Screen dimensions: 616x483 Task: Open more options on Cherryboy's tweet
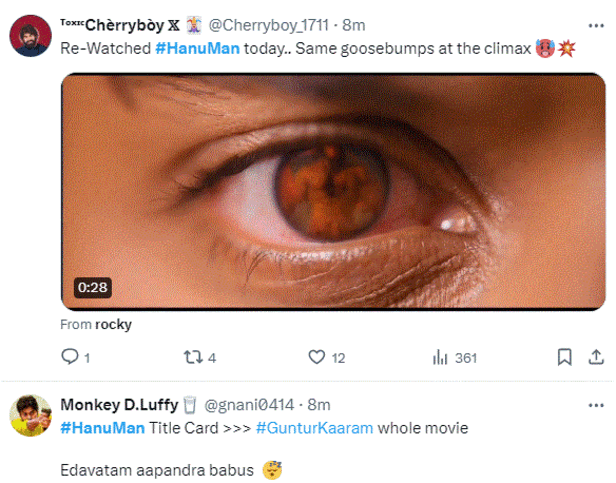(x=597, y=24)
